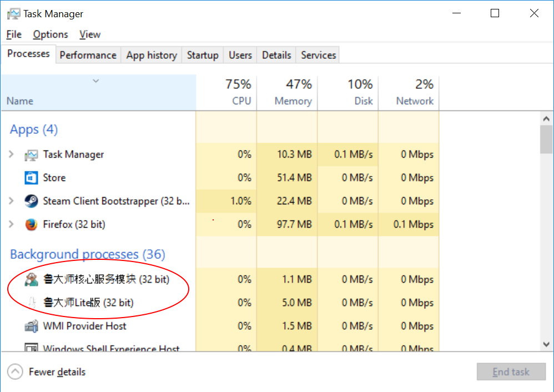This screenshot has height=392, width=554.
Task: Click the scrollbar down arrow
Action: [546, 344]
